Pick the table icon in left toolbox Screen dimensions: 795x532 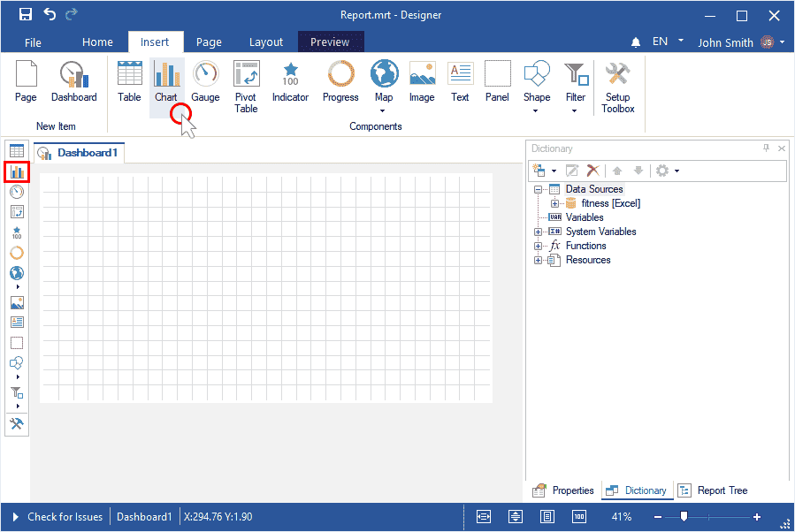tap(17, 150)
